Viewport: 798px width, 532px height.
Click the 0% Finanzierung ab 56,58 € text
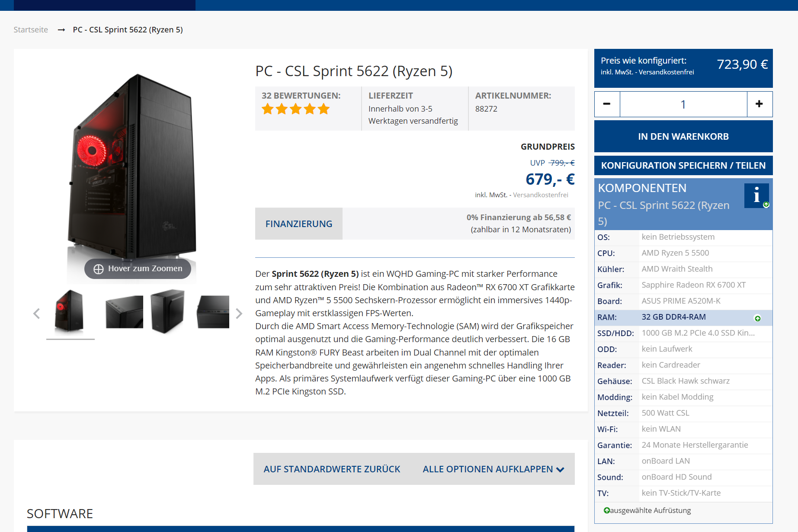tap(519, 217)
